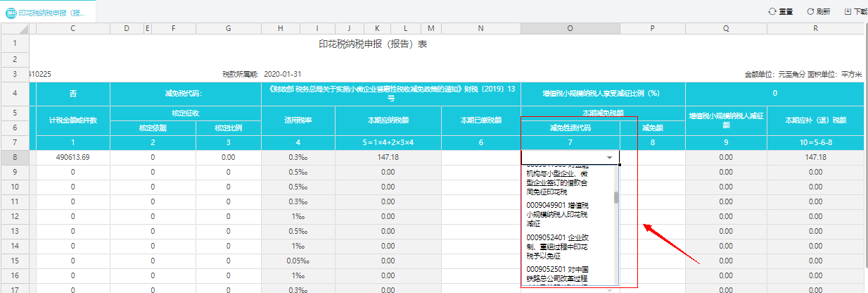Choose option 0009052401 企业改制重组印花税免征
The image size is (868, 293).
(568, 247)
